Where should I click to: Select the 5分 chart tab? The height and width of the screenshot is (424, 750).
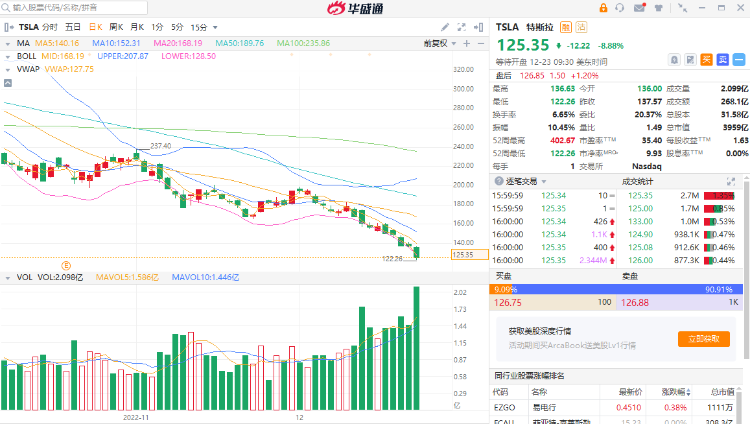(177, 27)
